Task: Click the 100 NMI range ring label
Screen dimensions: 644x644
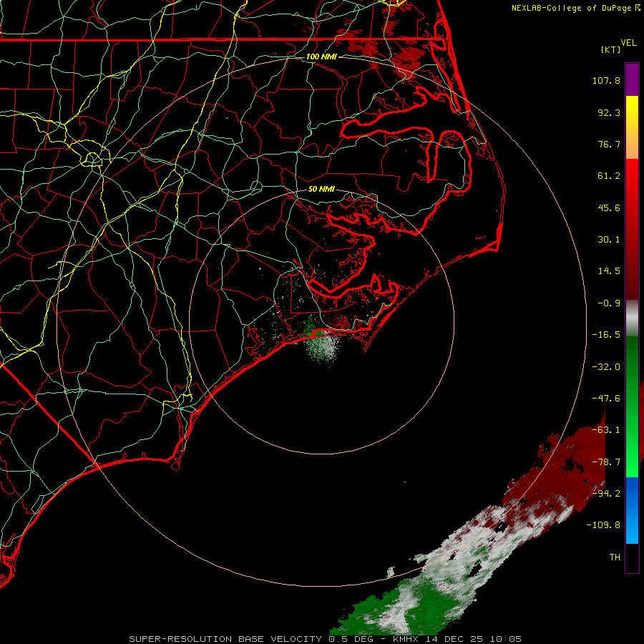Action: coord(321,57)
